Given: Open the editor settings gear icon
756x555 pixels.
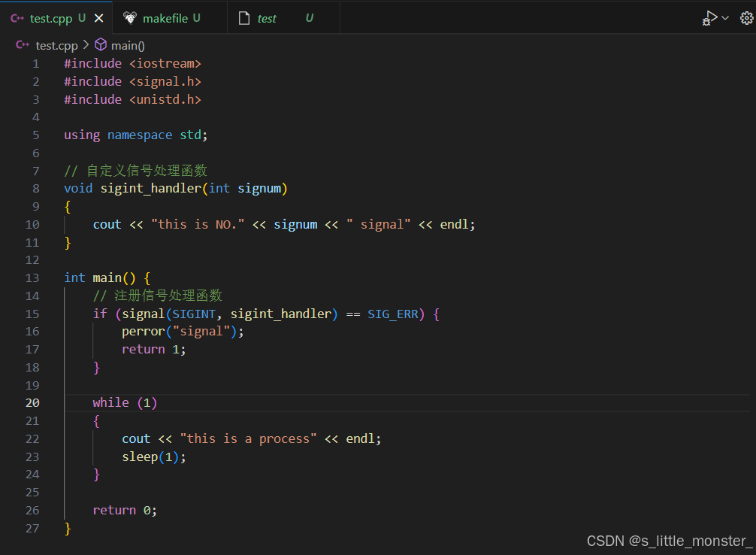Looking at the screenshot, I should (746, 18).
